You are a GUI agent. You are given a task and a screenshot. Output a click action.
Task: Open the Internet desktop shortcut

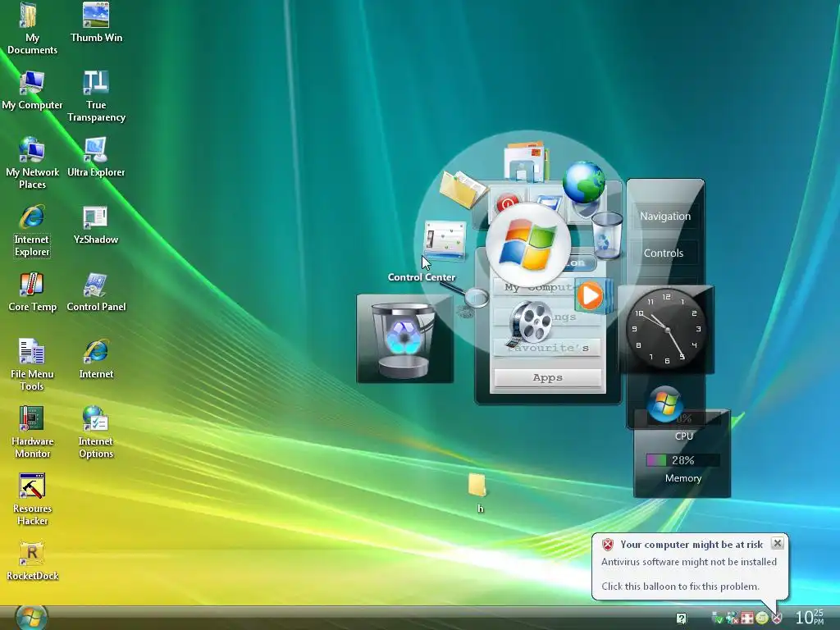pyautogui.click(x=96, y=358)
